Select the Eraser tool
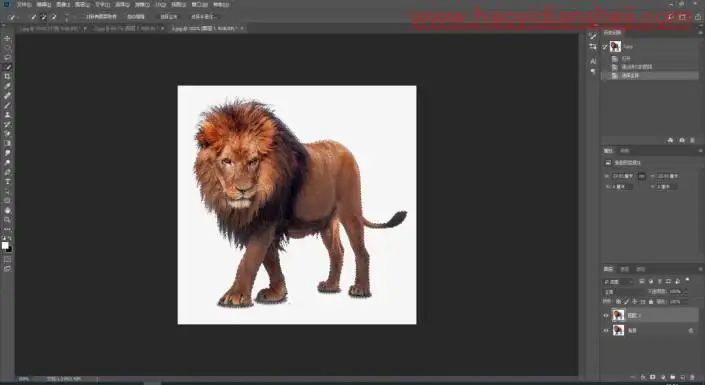705x385 pixels. pos(7,134)
